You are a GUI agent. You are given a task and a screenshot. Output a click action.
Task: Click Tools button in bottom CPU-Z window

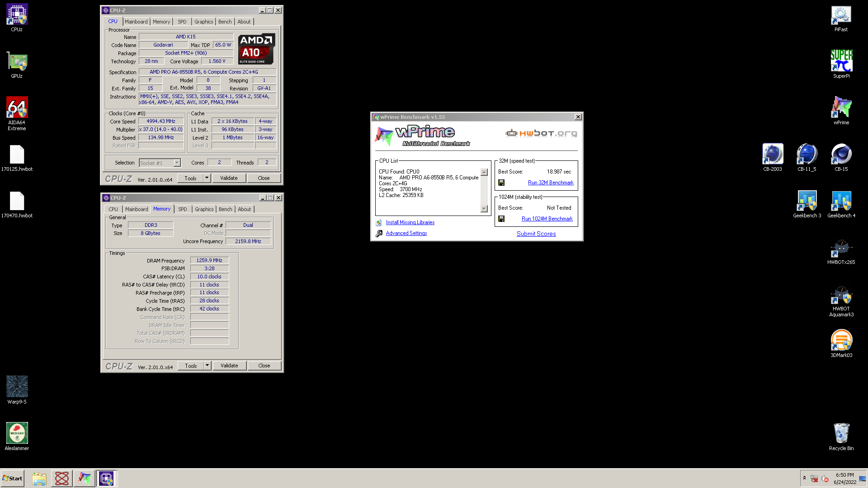[191, 366]
